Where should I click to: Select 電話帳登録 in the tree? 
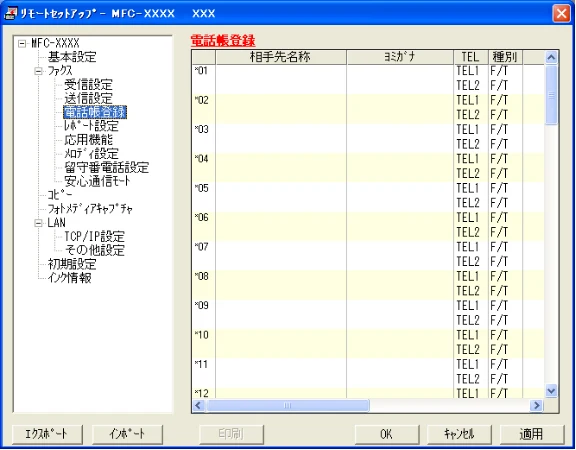click(95, 112)
